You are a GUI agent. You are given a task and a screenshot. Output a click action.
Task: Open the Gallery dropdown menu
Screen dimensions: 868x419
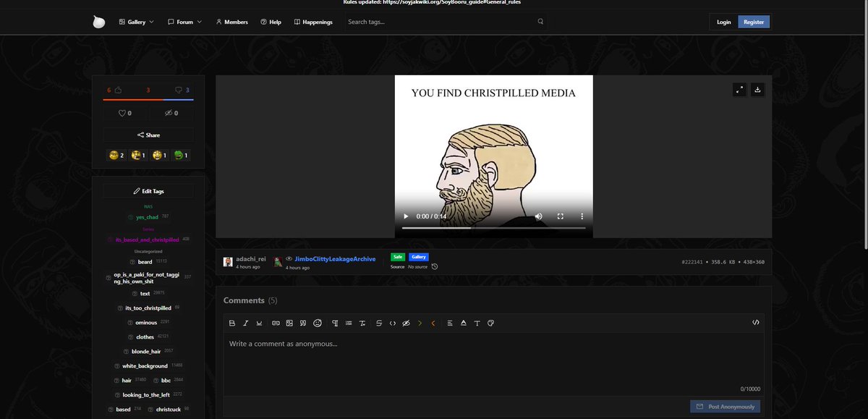136,22
